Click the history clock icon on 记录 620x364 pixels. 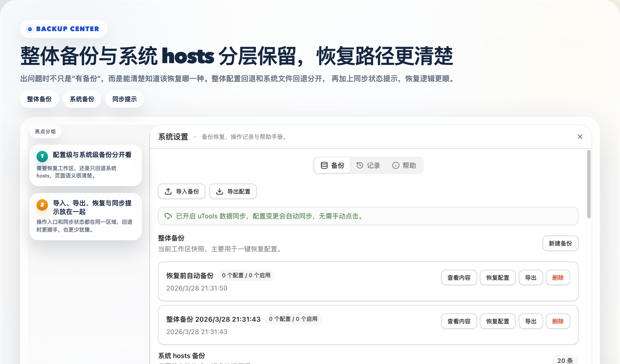[x=360, y=165]
